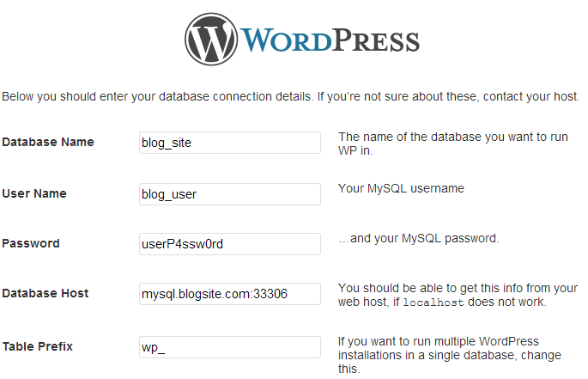Image resolution: width=588 pixels, height=379 pixels.
Task: Select the User Name text box
Action: pos(230,194)
